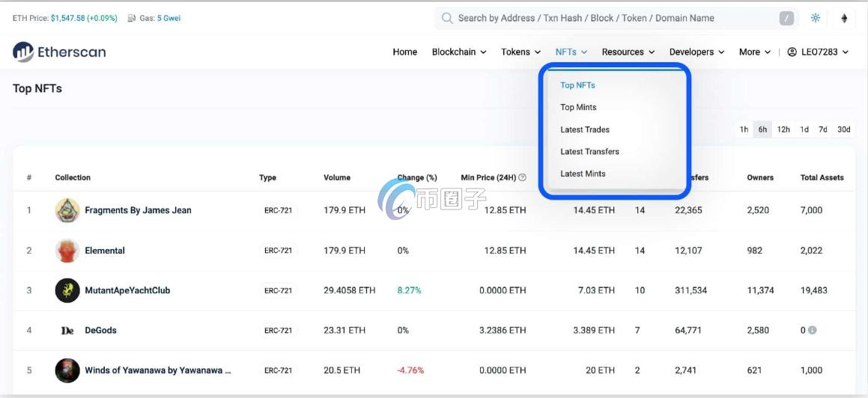Click the info icon next to DeGods total assets
Viewport: 868px width, 398px height.
(813, 330)
